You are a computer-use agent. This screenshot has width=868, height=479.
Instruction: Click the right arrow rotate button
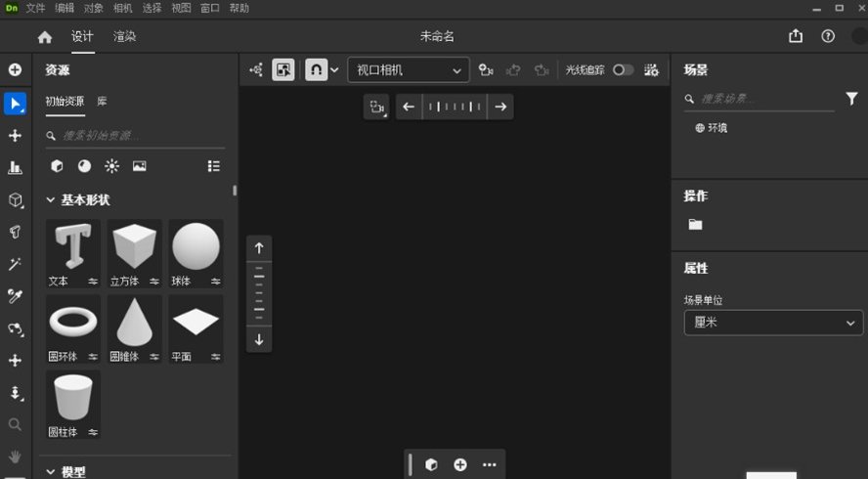[500, 107]
